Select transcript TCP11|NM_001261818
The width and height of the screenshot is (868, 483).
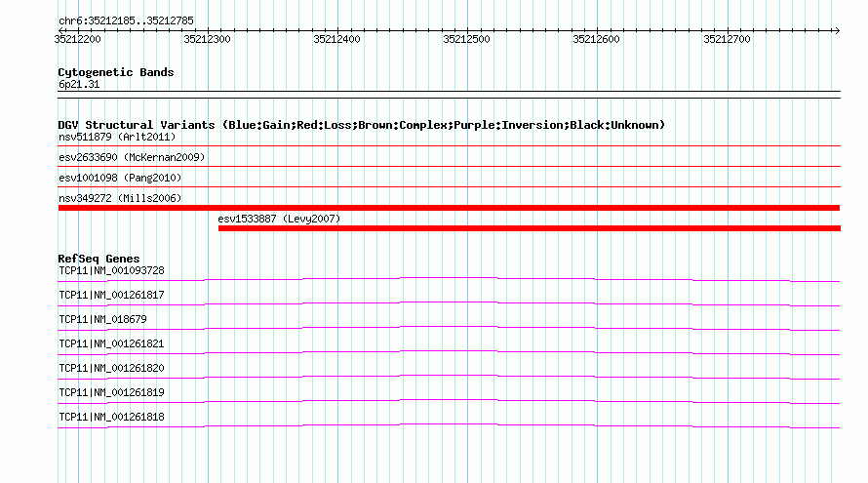click(x=111, y=417)
